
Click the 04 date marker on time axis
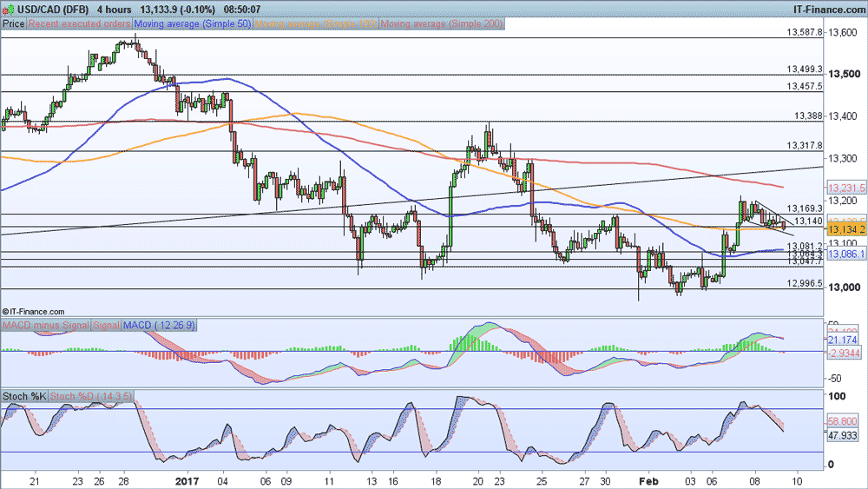coord(224,481)
